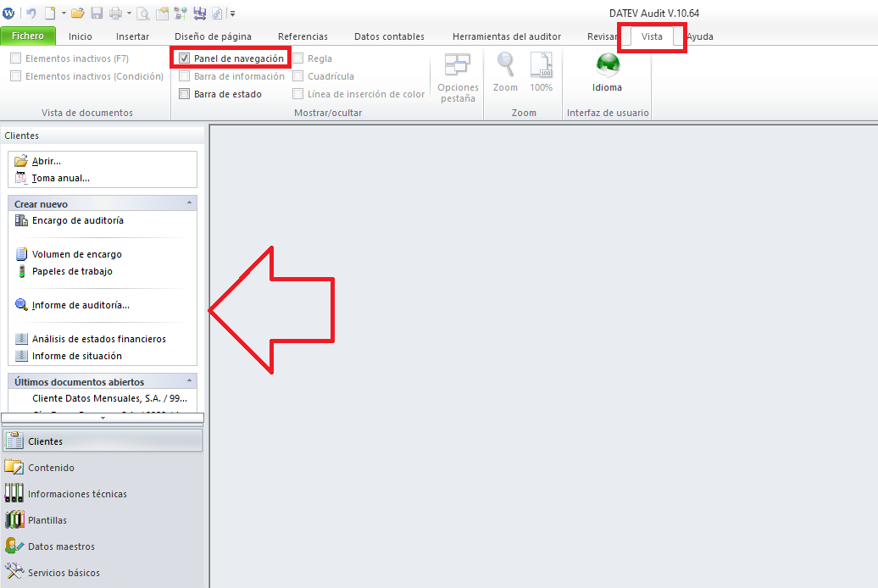The width and height of the screenshot is (878, 588).
Task: Toggle Elementos inactivos (F7) checkbox
Action: (x=15, y=58)
